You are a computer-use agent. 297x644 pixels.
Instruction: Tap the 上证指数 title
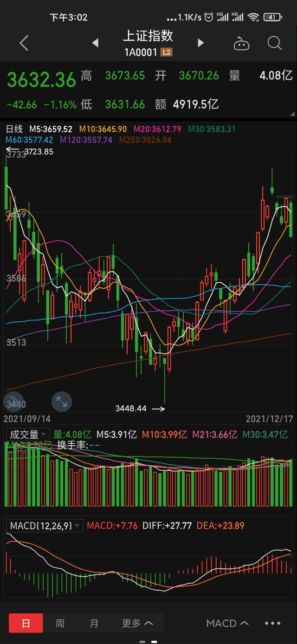(148, 36)
